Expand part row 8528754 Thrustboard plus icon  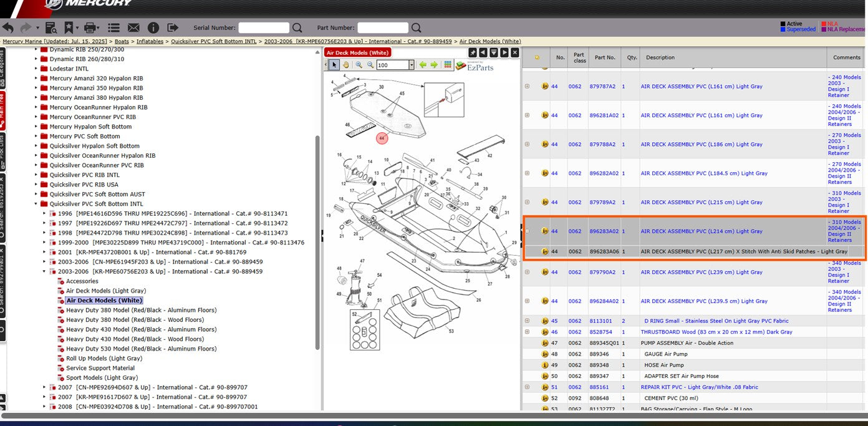pyautogui.click(x=527, y=332)
